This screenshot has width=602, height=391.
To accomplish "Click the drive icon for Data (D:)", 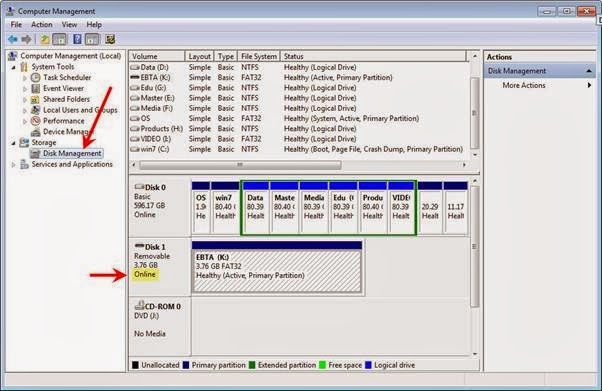I will pyautogui.click(x=135, y=67).
